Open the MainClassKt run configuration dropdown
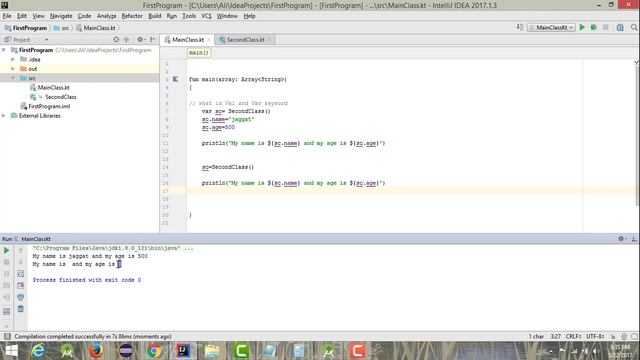This screenshot has width=640, height=360. 551,27
